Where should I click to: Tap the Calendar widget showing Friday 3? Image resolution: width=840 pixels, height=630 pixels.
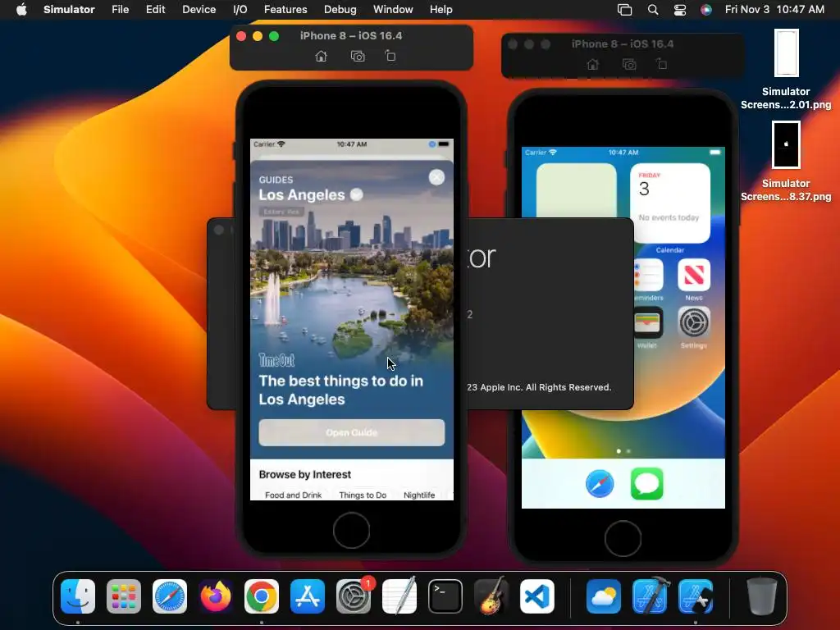pos(669,203)
